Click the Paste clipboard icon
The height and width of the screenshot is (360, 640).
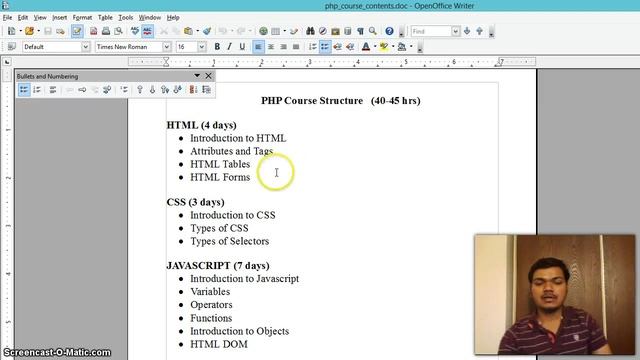[x=188, y=31]
